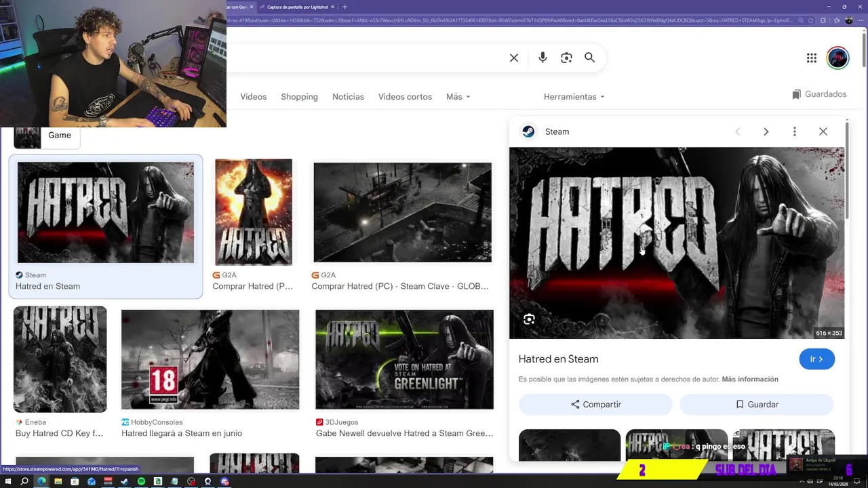
Task: Open Steam from the taskbar
Action: [124, 482]
